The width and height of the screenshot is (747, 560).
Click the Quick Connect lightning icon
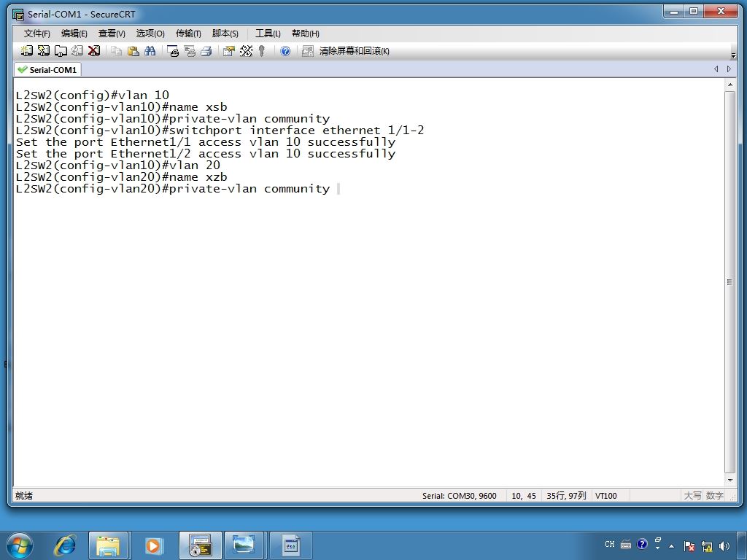click(43, 51)
